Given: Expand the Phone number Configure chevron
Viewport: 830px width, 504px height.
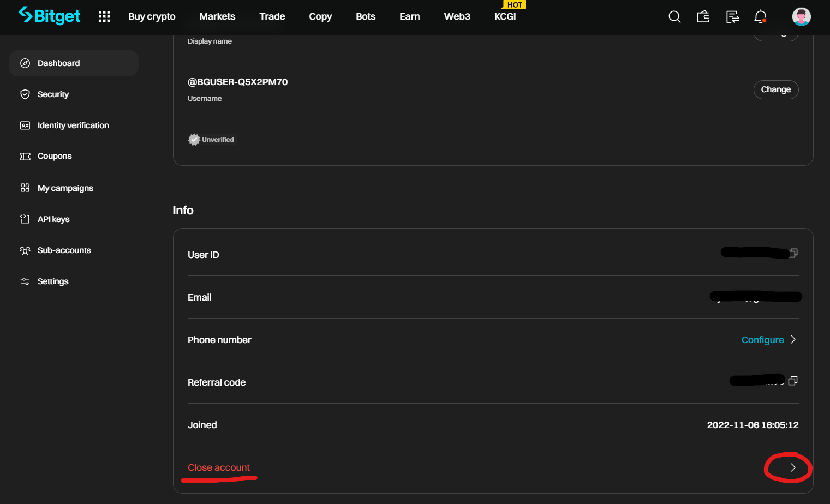Looking at the screenshot, I should [793, 339].
